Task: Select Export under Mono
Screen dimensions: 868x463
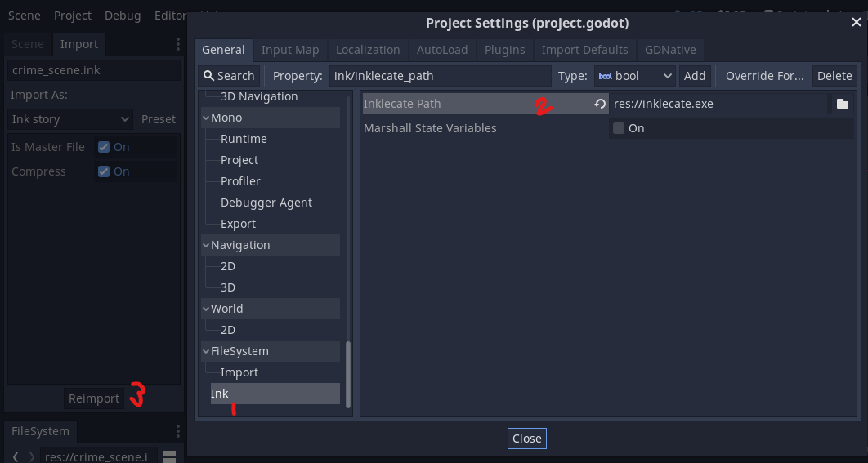Action: click(238, 224)
